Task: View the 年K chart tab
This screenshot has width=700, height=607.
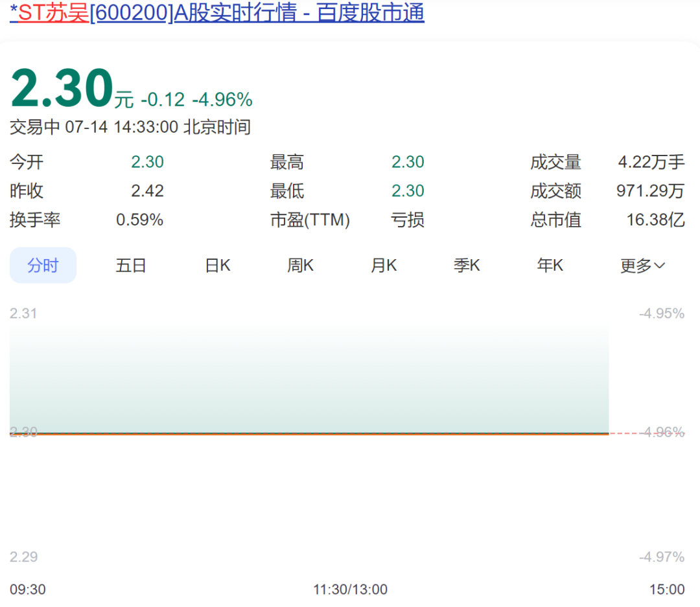Action: tap(550, 266)
